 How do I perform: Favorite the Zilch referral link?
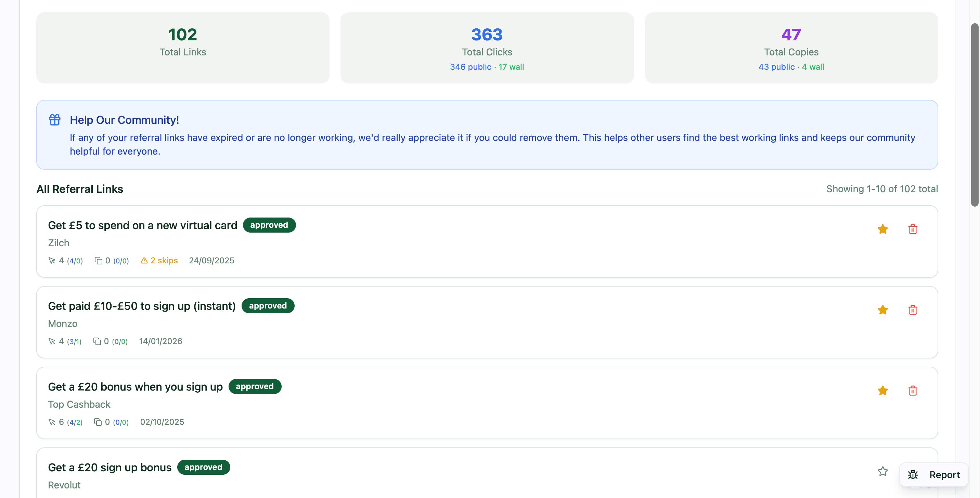tap(882, 229)
